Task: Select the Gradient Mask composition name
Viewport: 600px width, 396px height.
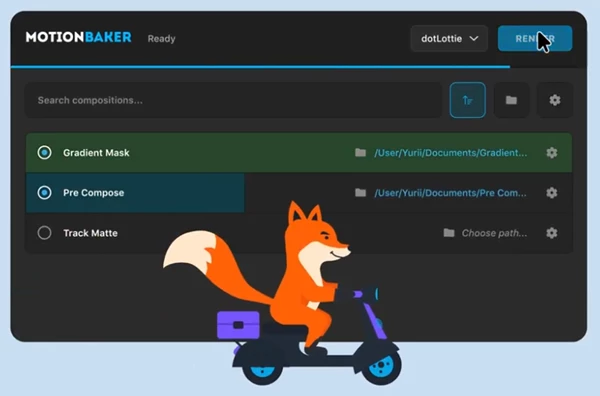Action: click(96, 153)
